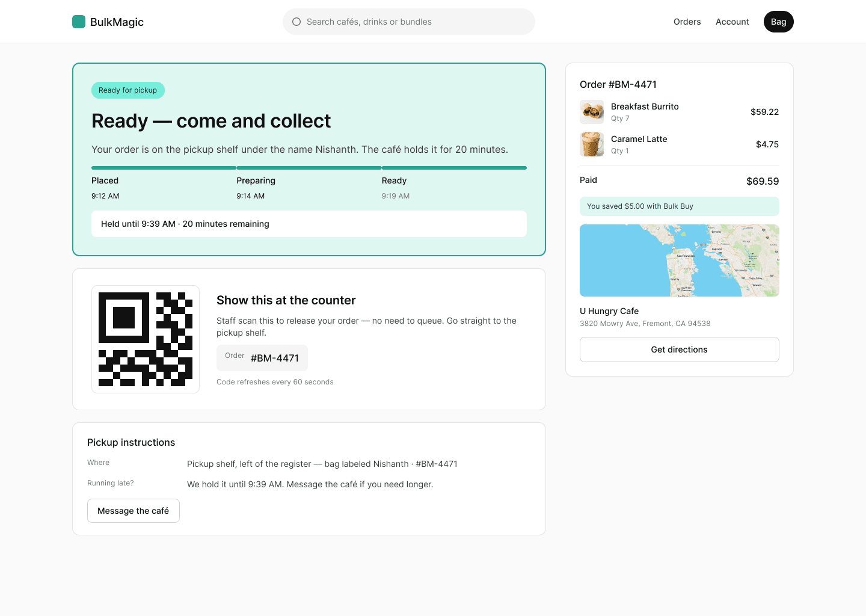Click the Qty 1 label
The width and height of the screenshot is (866, 616).
coord(620,151)
